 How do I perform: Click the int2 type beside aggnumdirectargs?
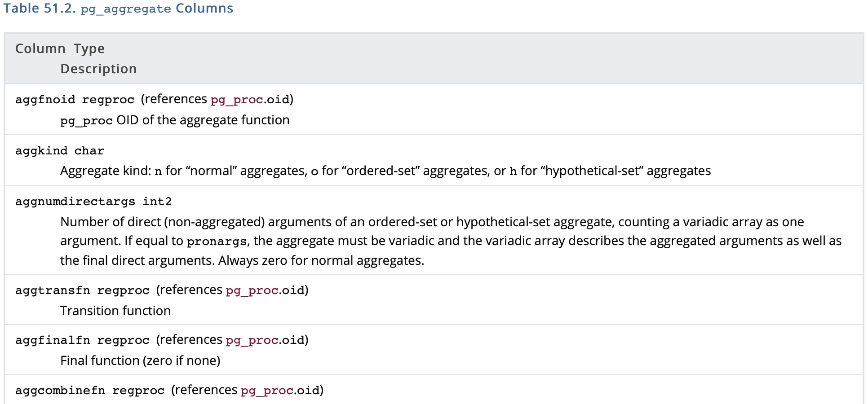(x=157, y=202)
